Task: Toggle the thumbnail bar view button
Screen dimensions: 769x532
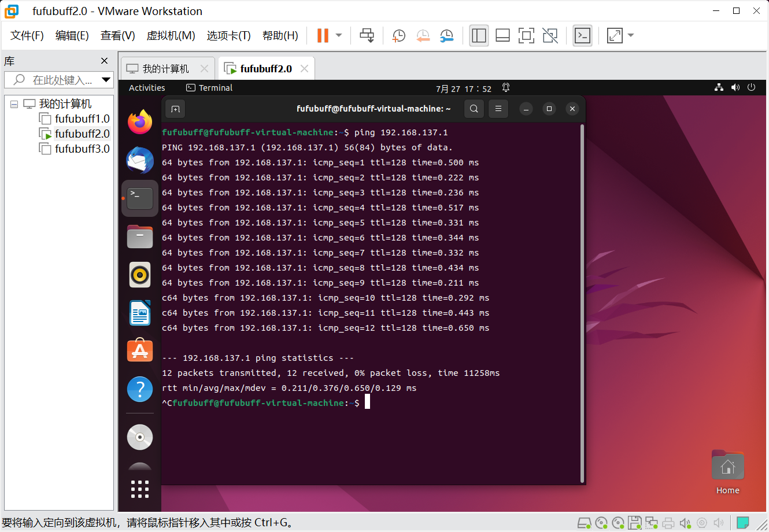Action: (x=503, y=35)
